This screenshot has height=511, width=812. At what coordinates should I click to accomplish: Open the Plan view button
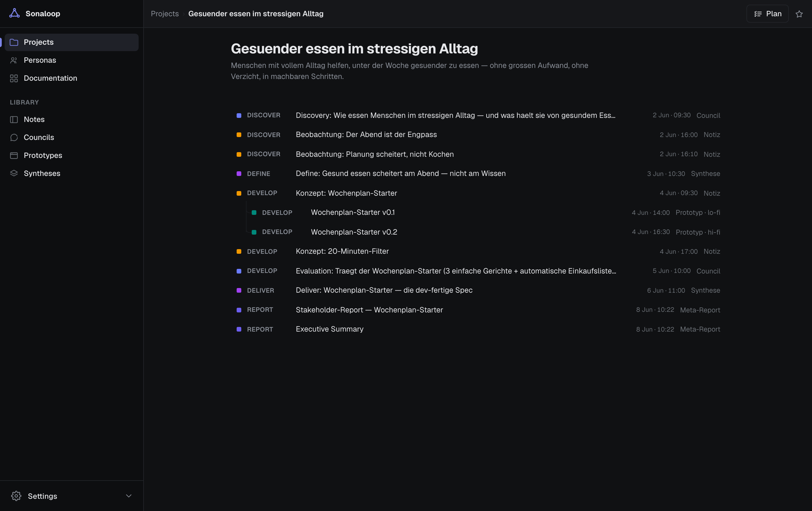tap(767, 14)
